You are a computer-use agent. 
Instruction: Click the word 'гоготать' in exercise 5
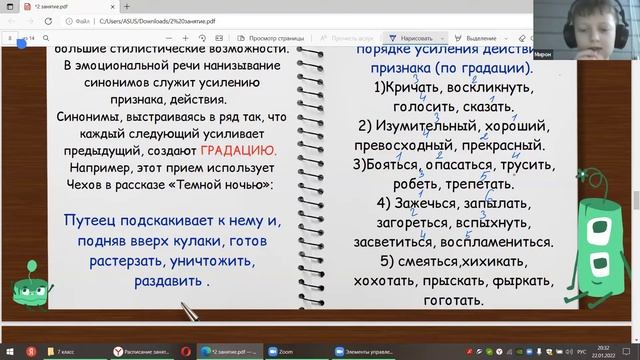pos(453,301)
